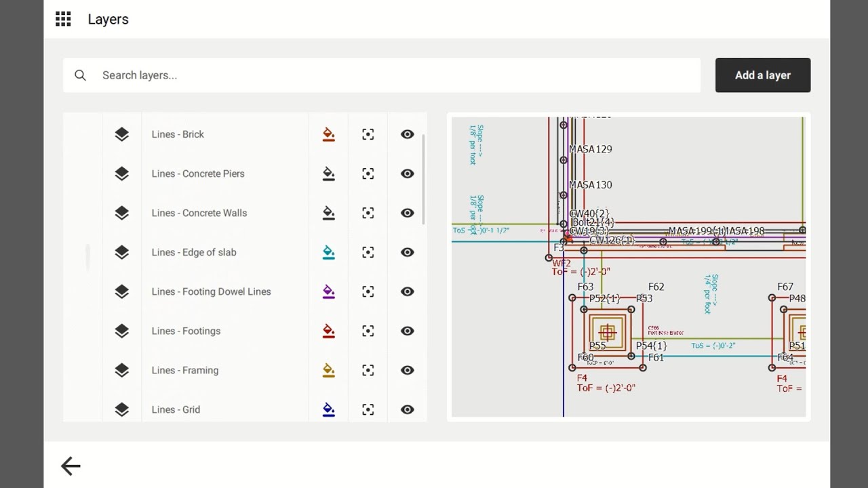
Task: Click the Lines - Concrete Walls layer stack icon
Action: point(121,213)
